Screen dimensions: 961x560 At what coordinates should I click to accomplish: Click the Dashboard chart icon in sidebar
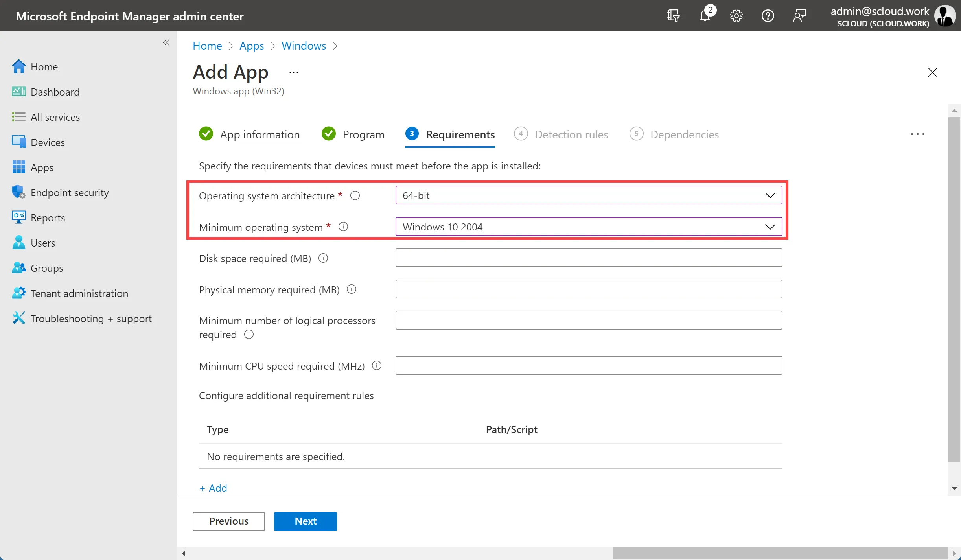(x=18, y=92)
